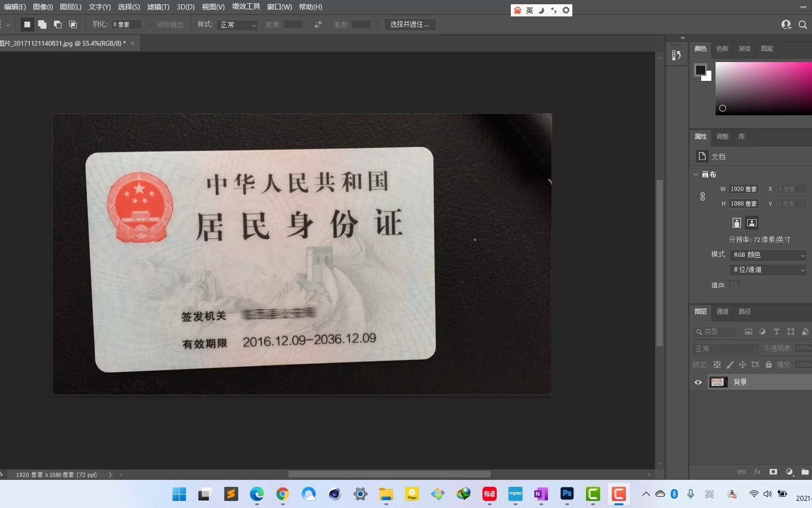Image resolution: width=812 pixels, height=508 pixels.
Task: Open the Photoshop search magnifier icon
Action: pyautogui.click(x=803, y=24)
